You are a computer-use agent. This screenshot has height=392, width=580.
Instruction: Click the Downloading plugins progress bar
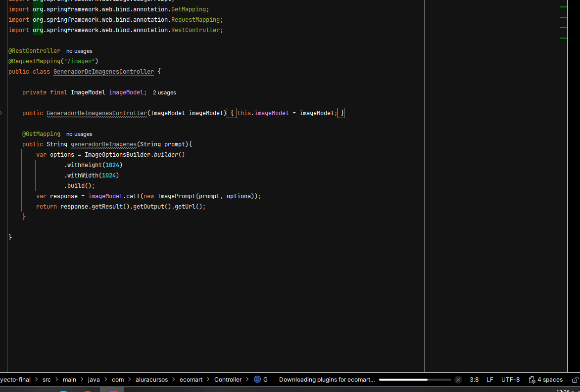415,380
